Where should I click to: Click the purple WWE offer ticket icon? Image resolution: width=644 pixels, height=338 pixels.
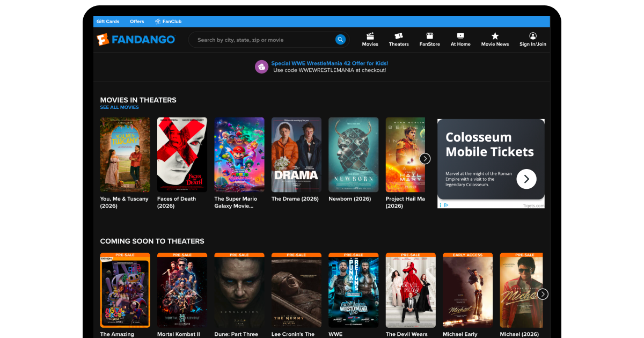pyautogui.click(x=261, y=67)
